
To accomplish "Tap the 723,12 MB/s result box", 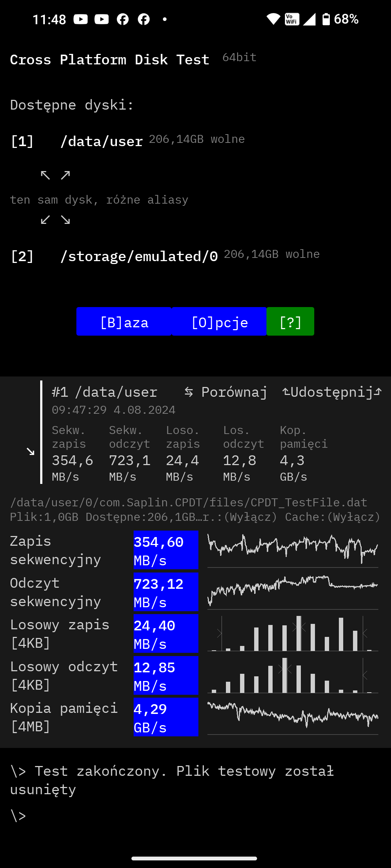I will 166,592.
